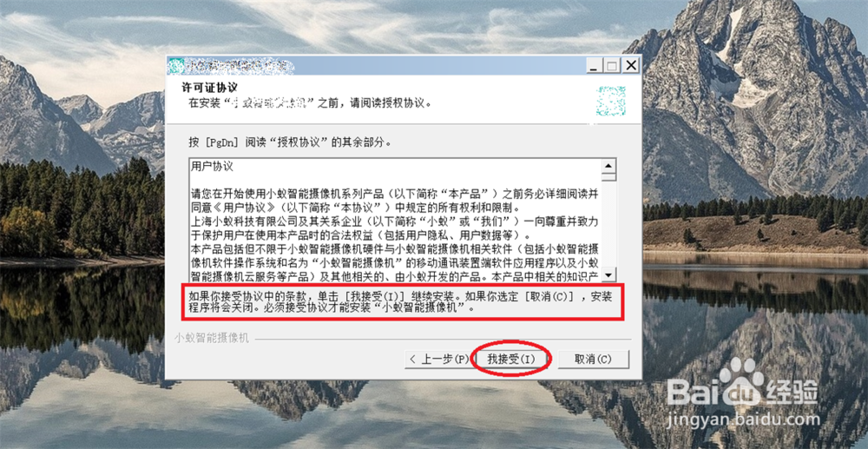This screenshot has height=449, width=868.
Task: Click the blurred logo in the dialog header
Action: click(610, 101)
